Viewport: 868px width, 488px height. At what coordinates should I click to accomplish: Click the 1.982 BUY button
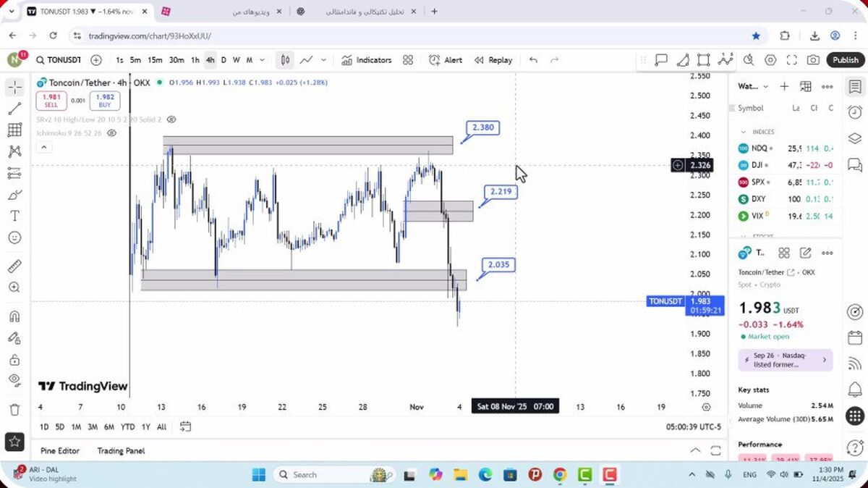(105, 100)
